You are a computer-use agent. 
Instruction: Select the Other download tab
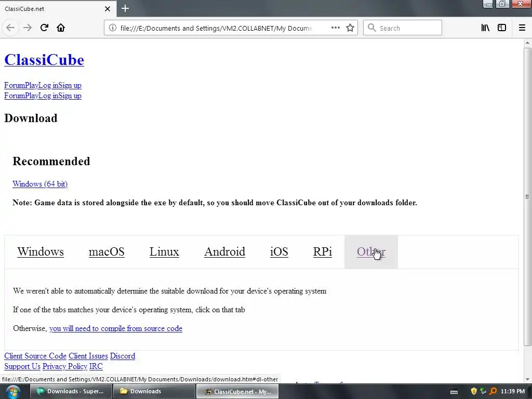(x=371, y=252)
